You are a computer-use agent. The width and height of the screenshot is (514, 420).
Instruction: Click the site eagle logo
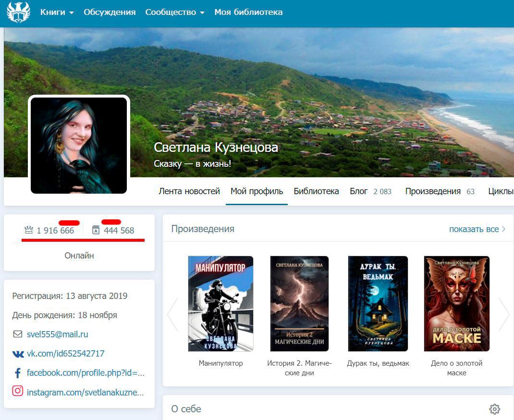pyautogui.click(x=19, y=12)
